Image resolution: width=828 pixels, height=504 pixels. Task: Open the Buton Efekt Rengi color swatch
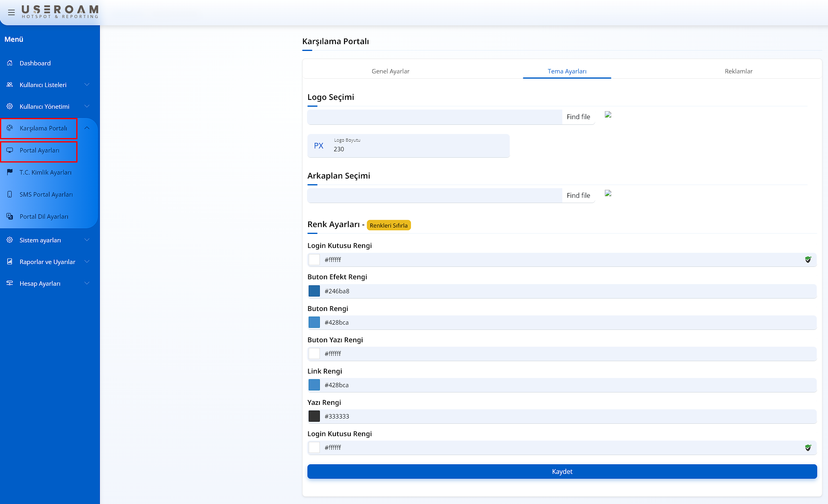(314, 291)
